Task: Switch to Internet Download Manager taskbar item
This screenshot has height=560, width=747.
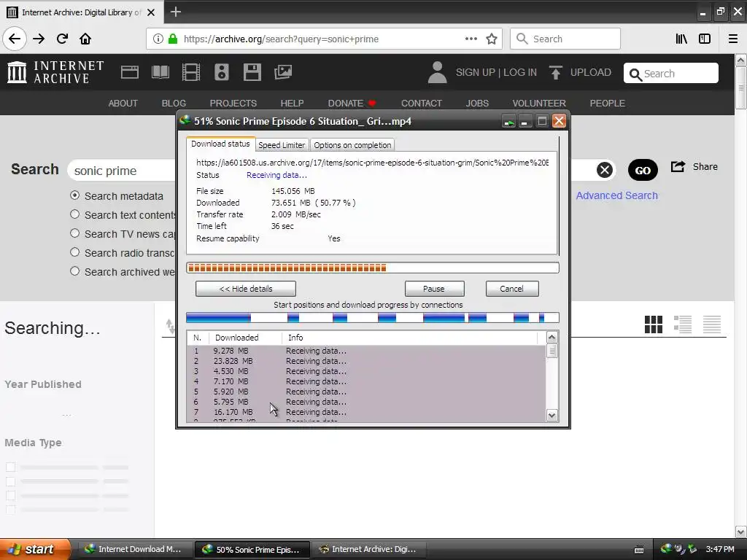Action: click(x=135, y=549)
